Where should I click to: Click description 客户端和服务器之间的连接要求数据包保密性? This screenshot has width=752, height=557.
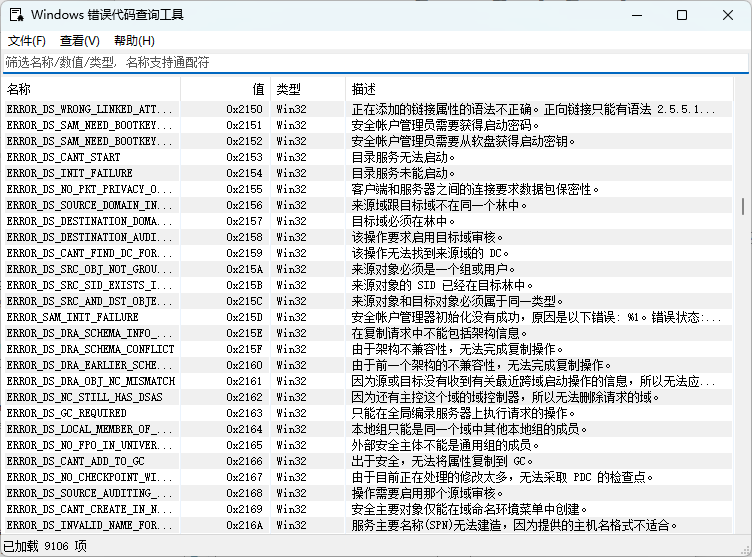coord(475,190)
